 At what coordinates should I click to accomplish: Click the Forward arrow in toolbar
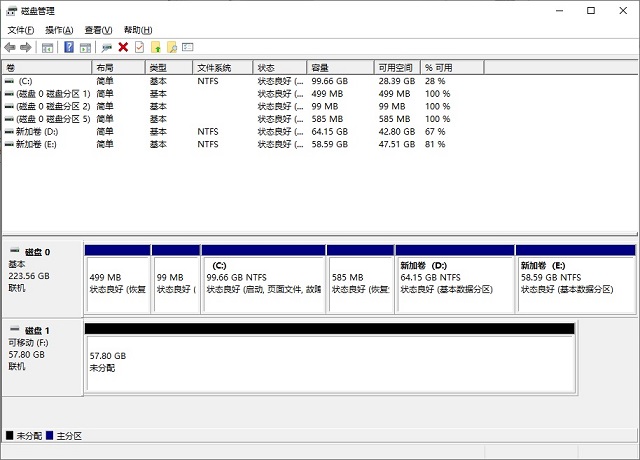click(x=25, y=47)
